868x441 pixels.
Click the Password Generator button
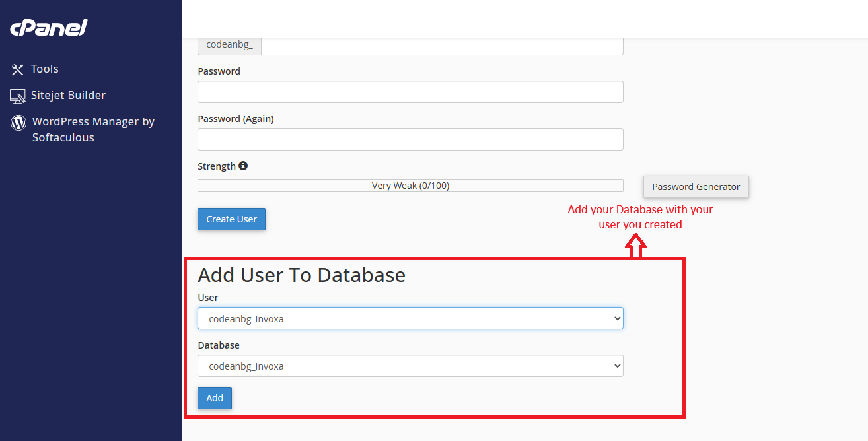coord(696,187)
